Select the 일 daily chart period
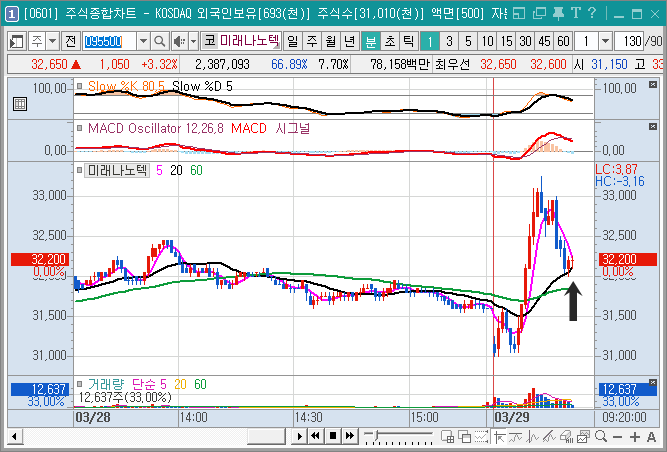The image size is (667, 452). (x=293, y=41)
